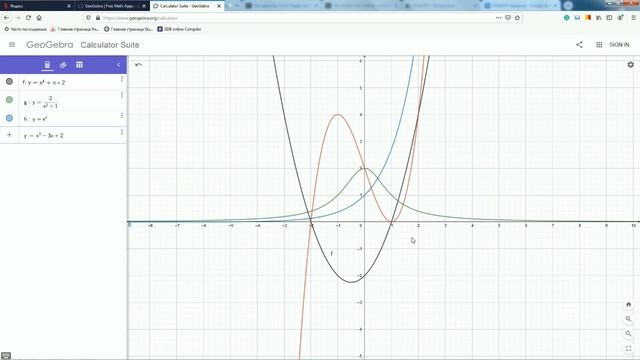Toggle visibility of function h
The image size is (640, 360).
tap(9, 118)
